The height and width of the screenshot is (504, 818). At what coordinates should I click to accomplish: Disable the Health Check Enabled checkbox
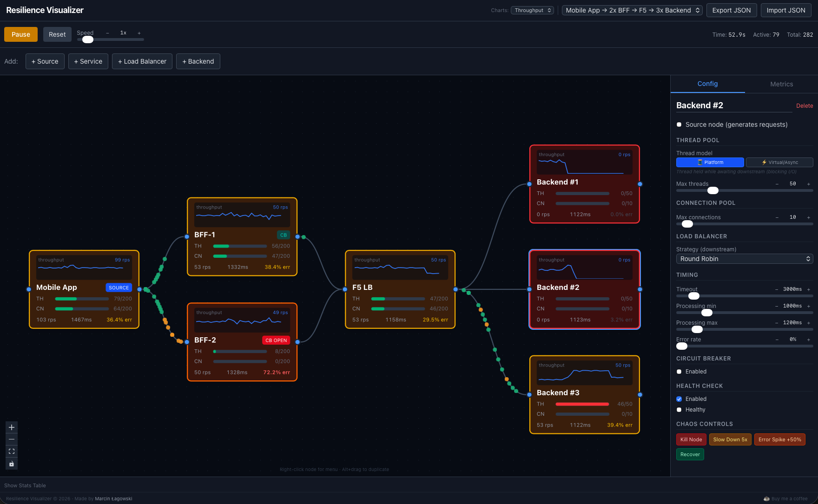point(679,399)
